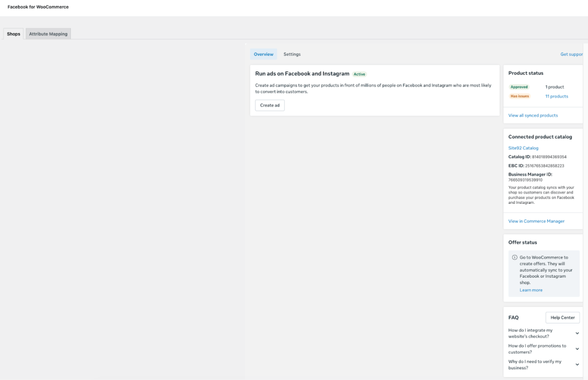Expand the verify my business FAQ chevron
588x380 pixels.
point(577,364)
